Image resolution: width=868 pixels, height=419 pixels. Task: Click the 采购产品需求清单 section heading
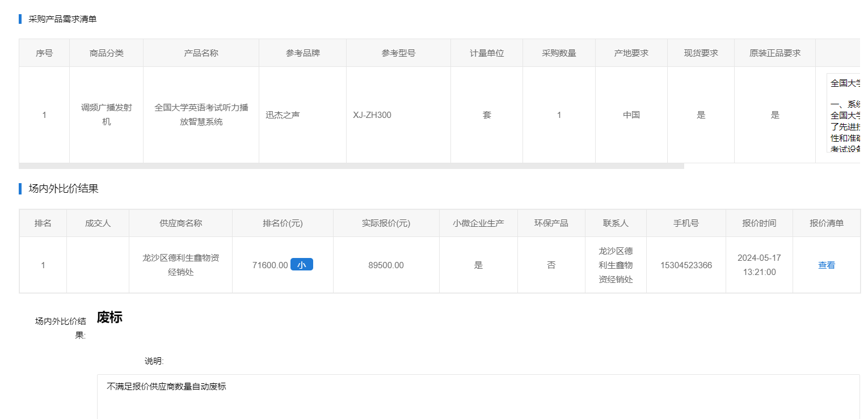point(62,19)
